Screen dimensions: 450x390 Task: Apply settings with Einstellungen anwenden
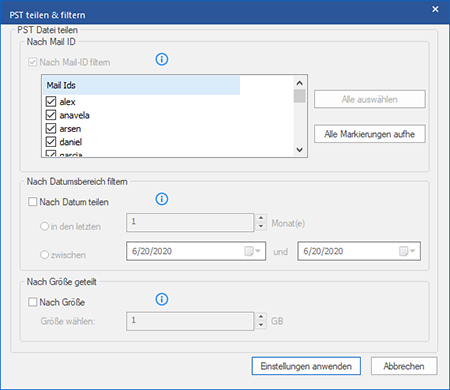[306, 366]
